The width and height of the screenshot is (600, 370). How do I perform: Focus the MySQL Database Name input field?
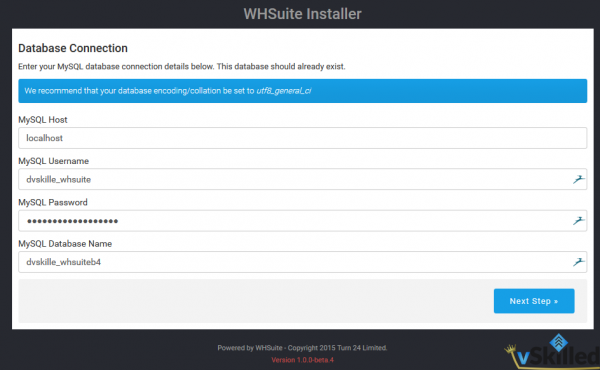click(x=302, y=262)
